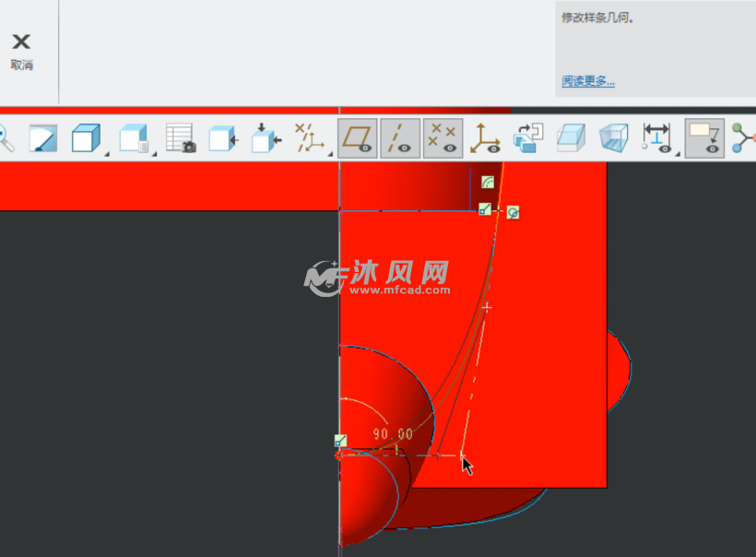This screenshot has width=756, height=557.
Task: Toggle the note display filter icon
Action: [704, 139]
